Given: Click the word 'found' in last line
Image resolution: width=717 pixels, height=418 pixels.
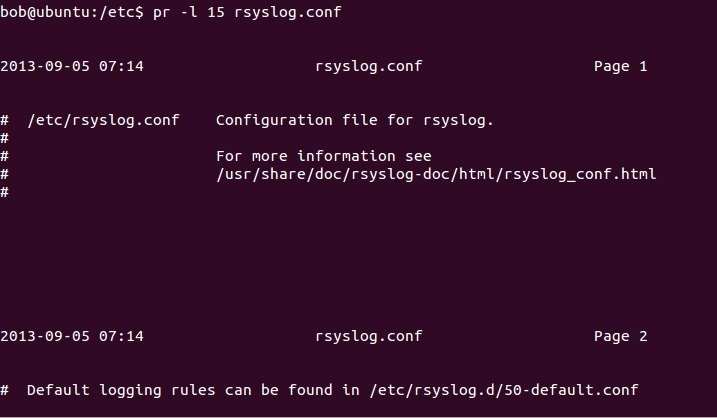Looking at the screenshot, I should 310,390.
